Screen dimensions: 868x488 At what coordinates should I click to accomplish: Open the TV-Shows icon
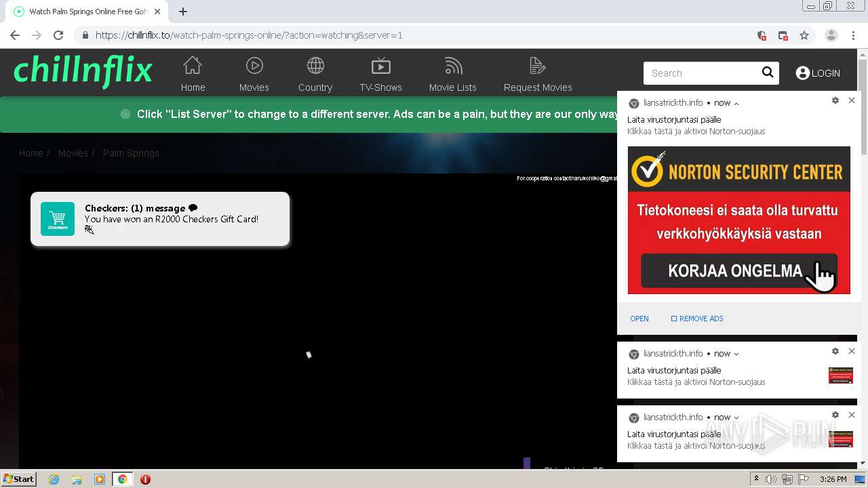click(x=381, y=66)
